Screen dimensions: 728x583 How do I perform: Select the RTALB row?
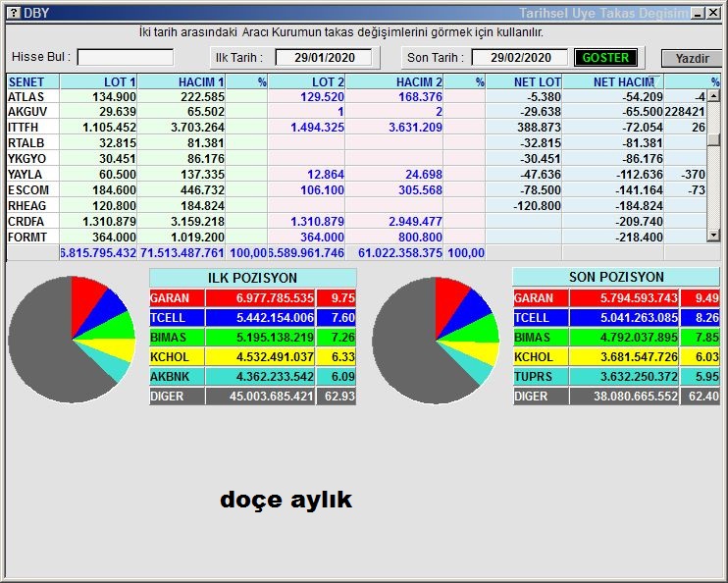pos(356,143)
